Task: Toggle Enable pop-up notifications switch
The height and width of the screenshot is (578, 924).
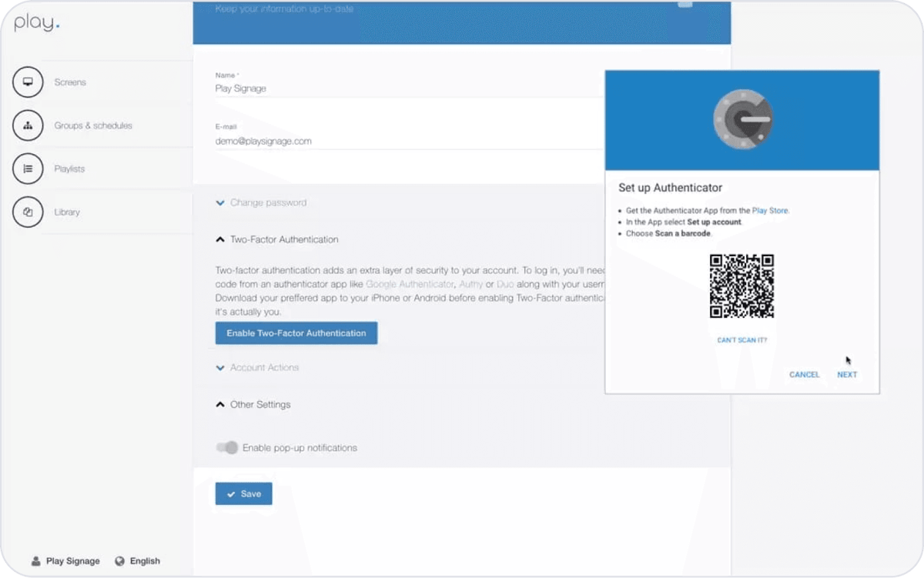Action: coord(227,447)
